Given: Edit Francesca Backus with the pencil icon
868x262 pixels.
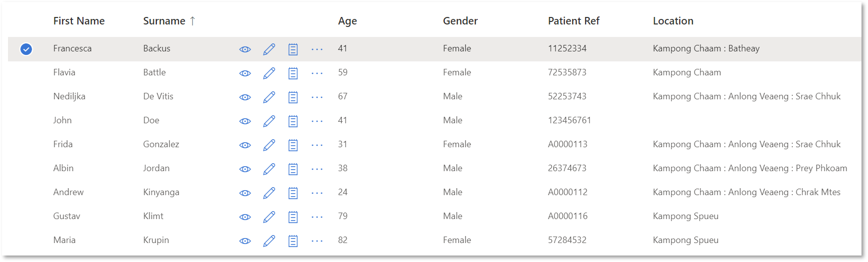Looking at the screenshot, I should (x=269, y=49).
